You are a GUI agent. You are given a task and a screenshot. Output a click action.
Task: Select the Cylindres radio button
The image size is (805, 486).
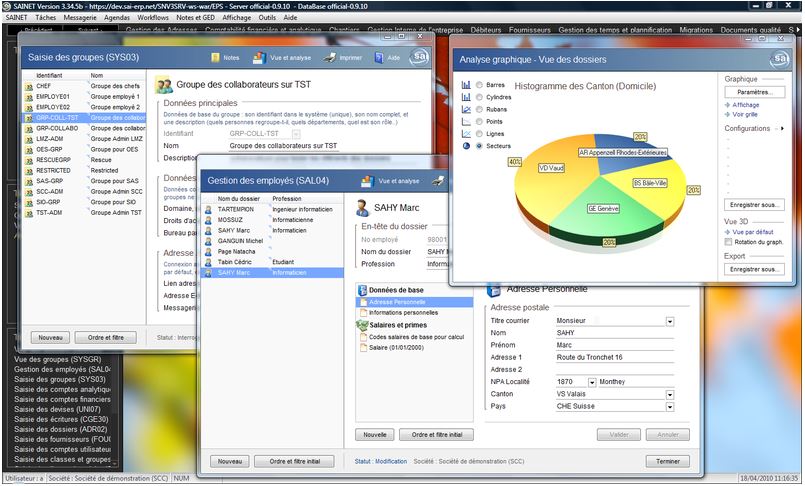(480, 97)
